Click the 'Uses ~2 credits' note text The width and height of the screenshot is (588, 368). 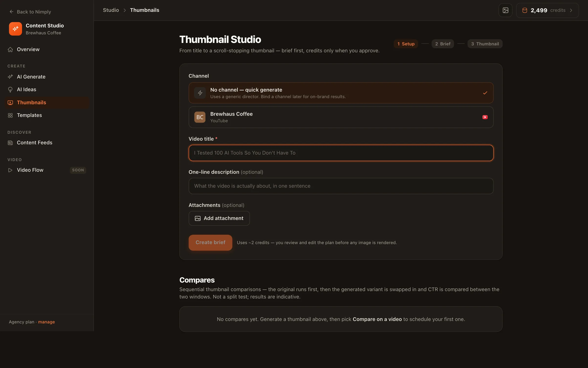pyautogui.click(x=317, y=243)
